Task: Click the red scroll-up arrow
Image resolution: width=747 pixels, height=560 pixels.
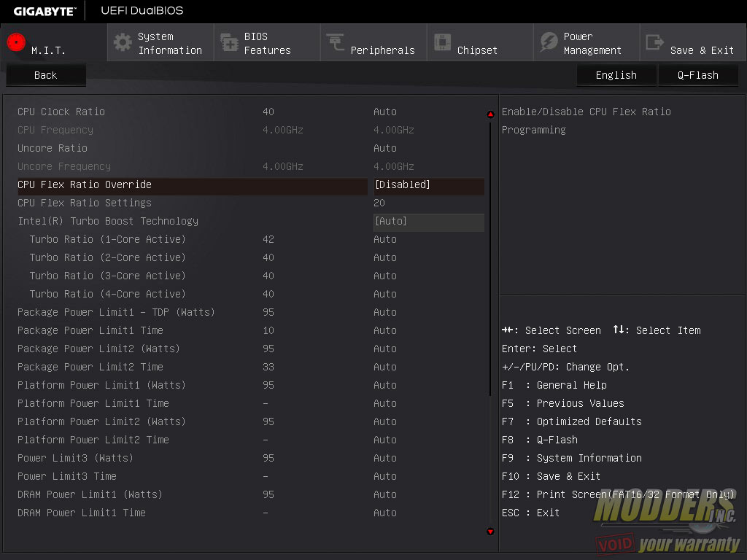Action: coord(490,114)
